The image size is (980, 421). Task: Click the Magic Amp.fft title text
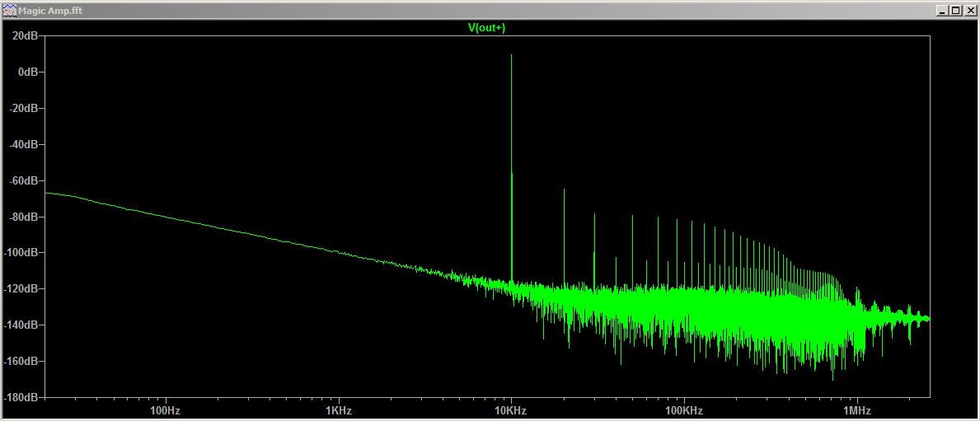tap(50, 11)
